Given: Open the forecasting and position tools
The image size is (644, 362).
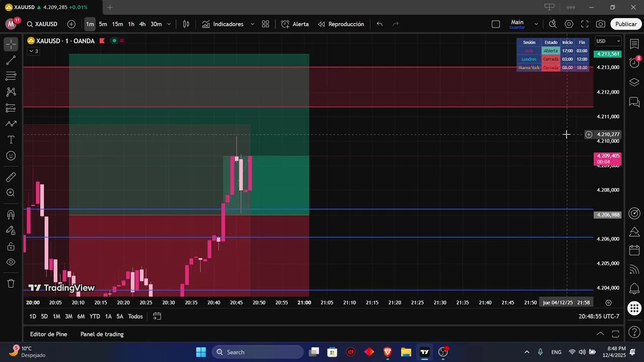Looking at the screenshot, I should coord(11,108).
